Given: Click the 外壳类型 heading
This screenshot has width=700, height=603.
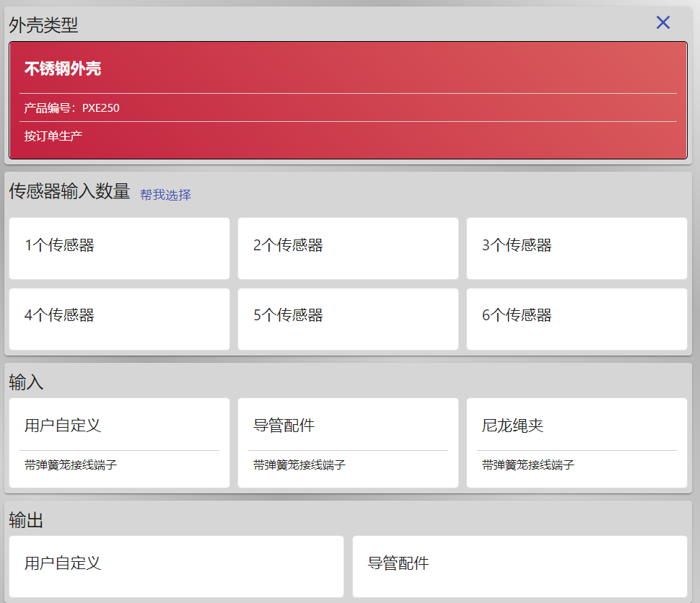Looking at the screenshot, I should [44, 25].
